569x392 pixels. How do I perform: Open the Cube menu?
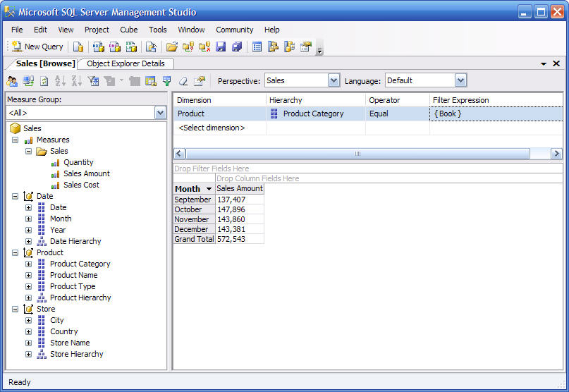coord(128,30)
